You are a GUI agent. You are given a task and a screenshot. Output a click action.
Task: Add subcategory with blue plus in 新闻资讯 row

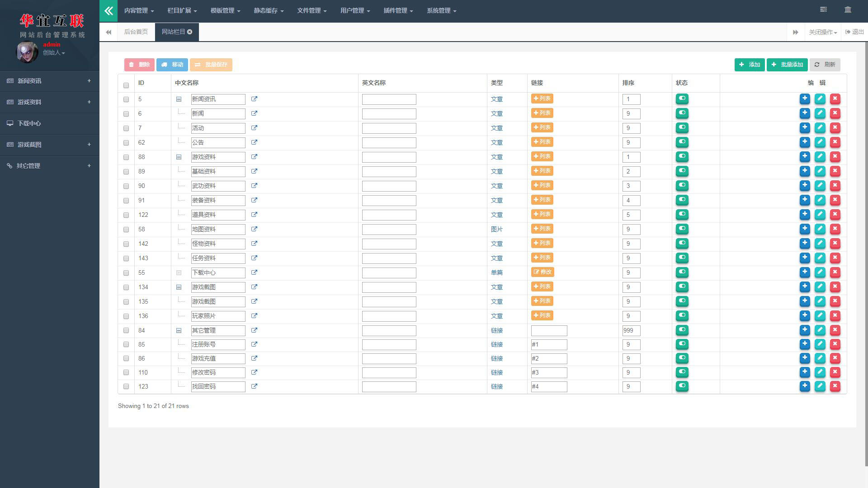pos(805,99)
